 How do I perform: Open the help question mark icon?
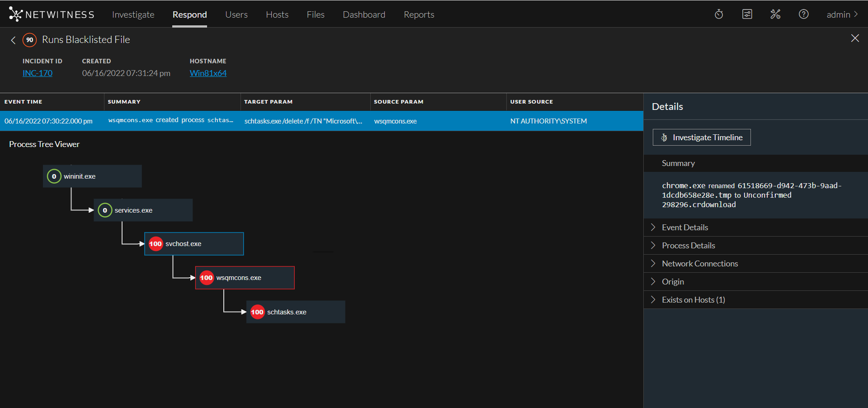(x=803, y=14)
